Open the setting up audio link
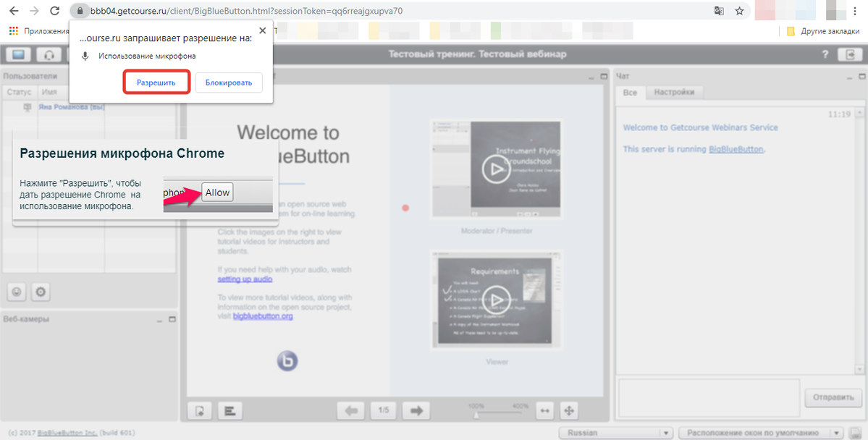 pos(245,279)
